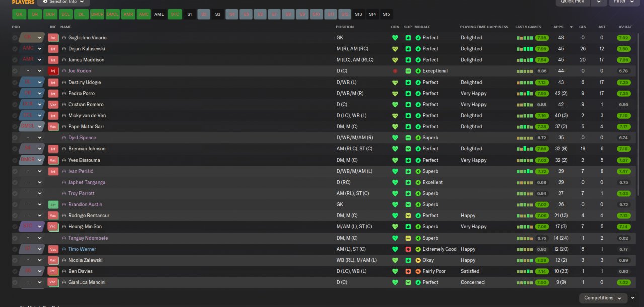This screenshot has width=644, height=307.
Task: Open position dropdown for Pape Matar Sarr
Action: (40, 127)
